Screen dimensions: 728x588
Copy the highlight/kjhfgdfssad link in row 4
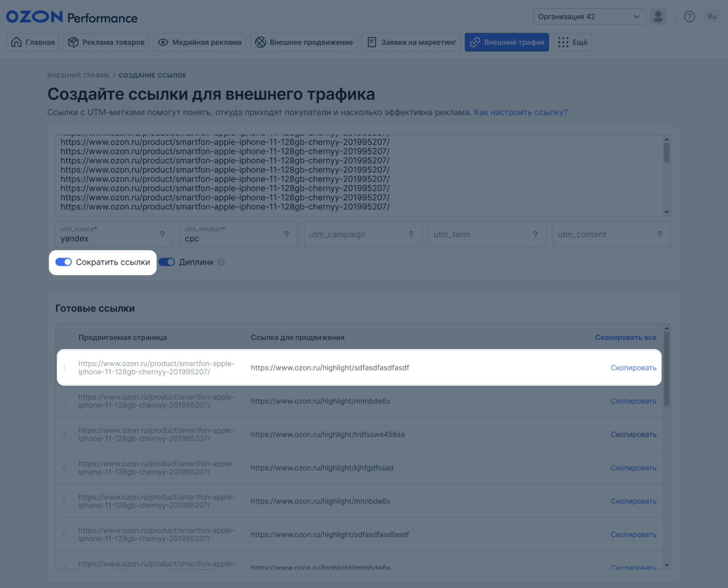pos(633,468)
